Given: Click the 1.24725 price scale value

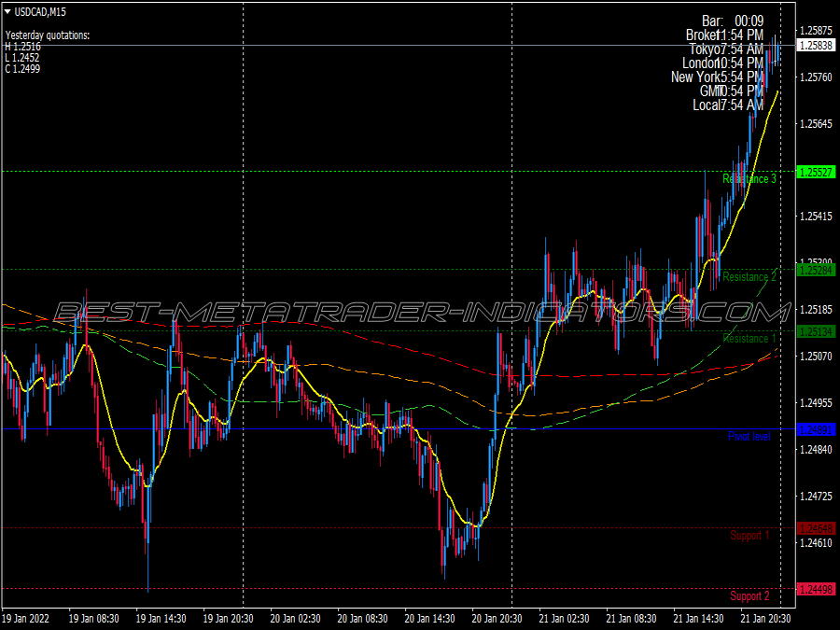Looking at the screenshot, I should tap(816, 497).
